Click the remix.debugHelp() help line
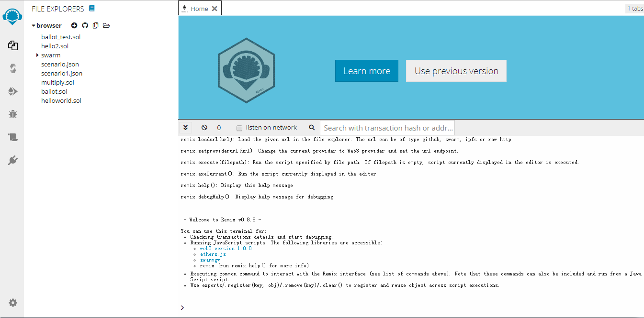This screenshot has width=644, height=318. click(257, 197)
